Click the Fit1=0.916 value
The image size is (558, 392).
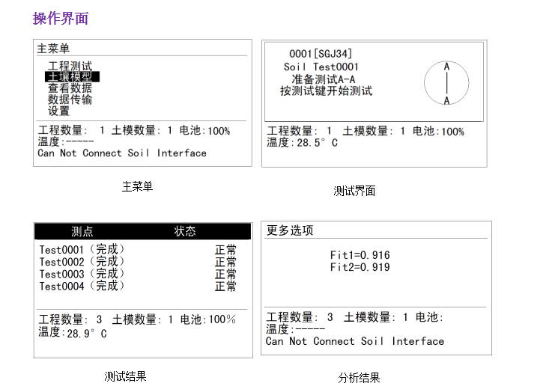coord(360,255)
